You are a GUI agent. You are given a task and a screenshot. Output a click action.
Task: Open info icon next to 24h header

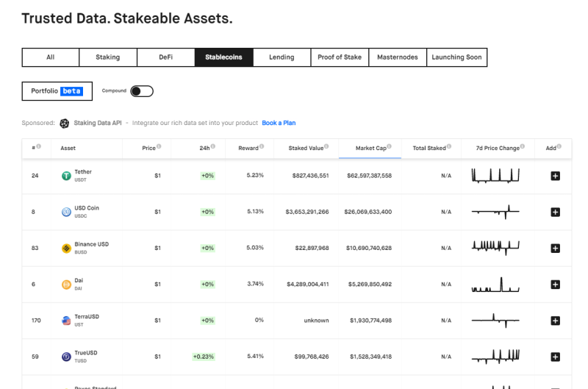click(213, 146)
